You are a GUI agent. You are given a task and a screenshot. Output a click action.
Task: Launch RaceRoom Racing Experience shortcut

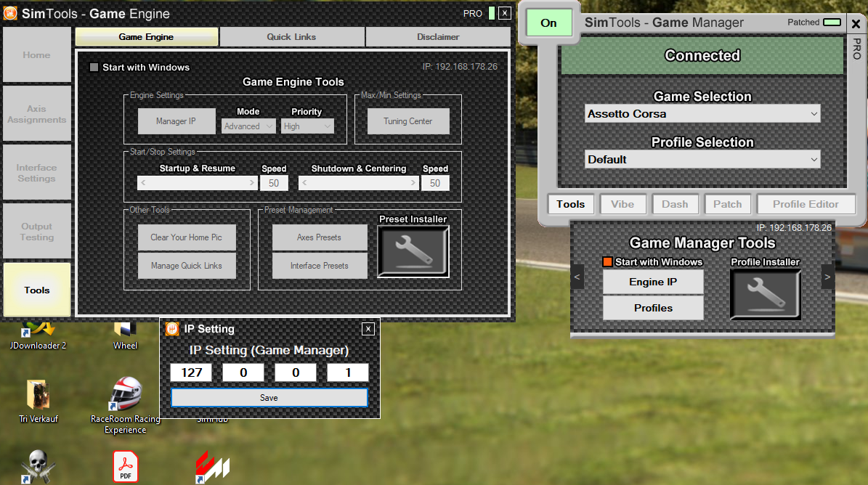pyautogui.click(x=126, y=405)
